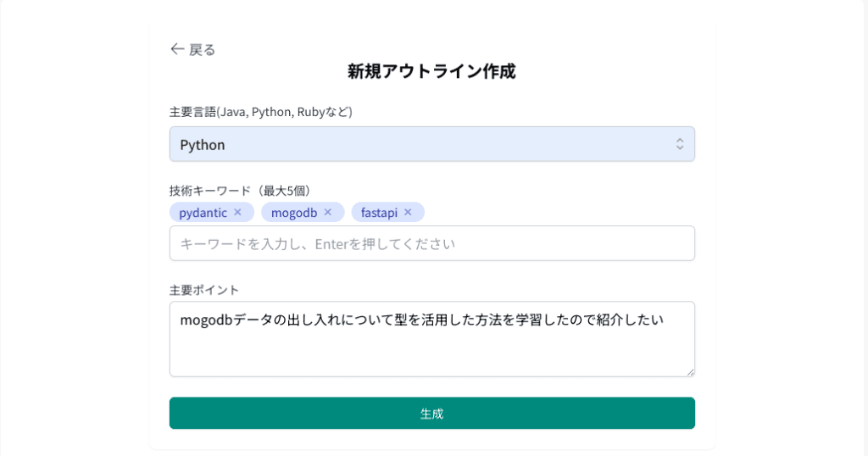Image resolution: width=868 pixels, height=456 pixels.
Task: Go back via the 戻る link
Action: point(202,50)
